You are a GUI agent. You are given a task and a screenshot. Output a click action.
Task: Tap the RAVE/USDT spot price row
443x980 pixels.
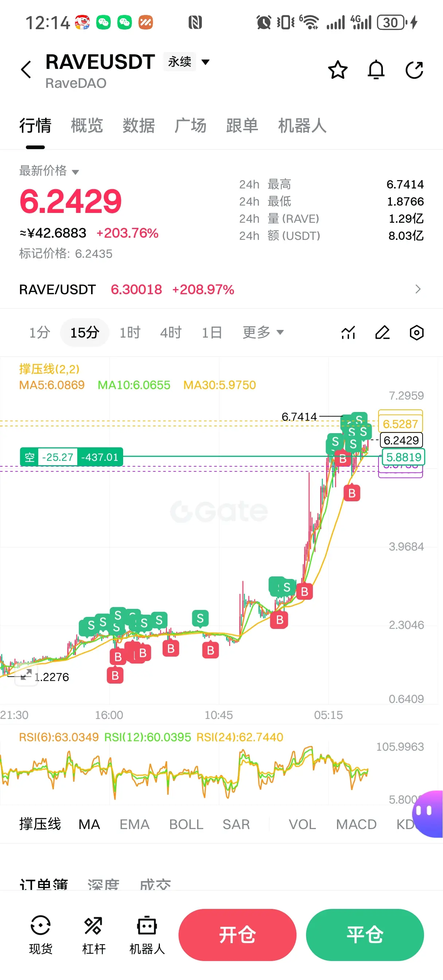(221, 289)
